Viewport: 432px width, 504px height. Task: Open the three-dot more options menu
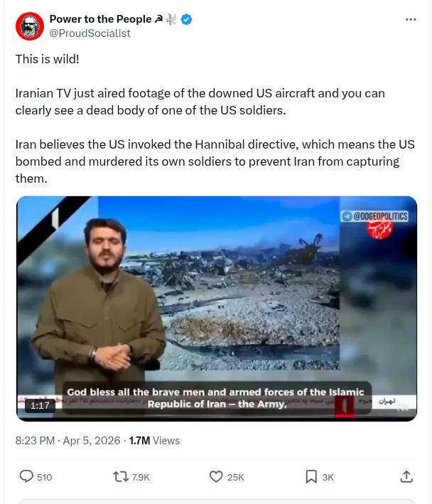pos(411,20)
